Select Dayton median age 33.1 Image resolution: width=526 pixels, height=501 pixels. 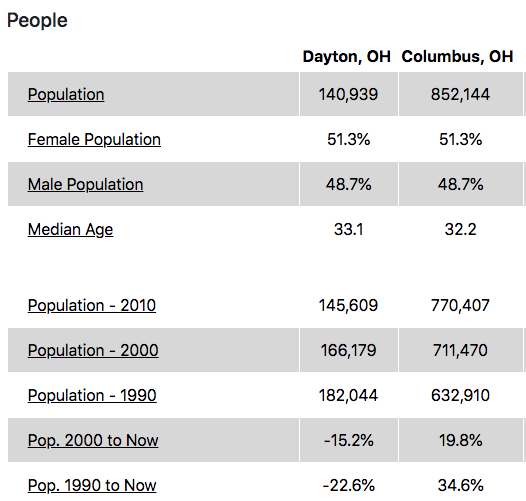349,230
